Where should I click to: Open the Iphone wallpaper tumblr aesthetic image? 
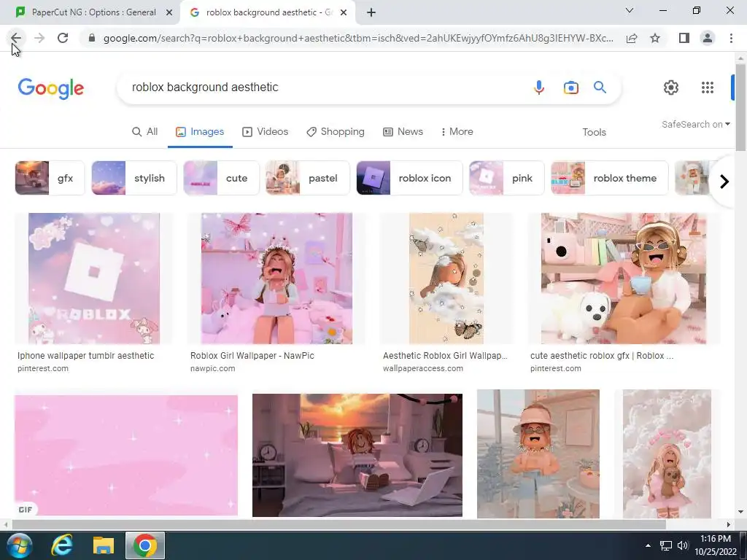(94, 279)
